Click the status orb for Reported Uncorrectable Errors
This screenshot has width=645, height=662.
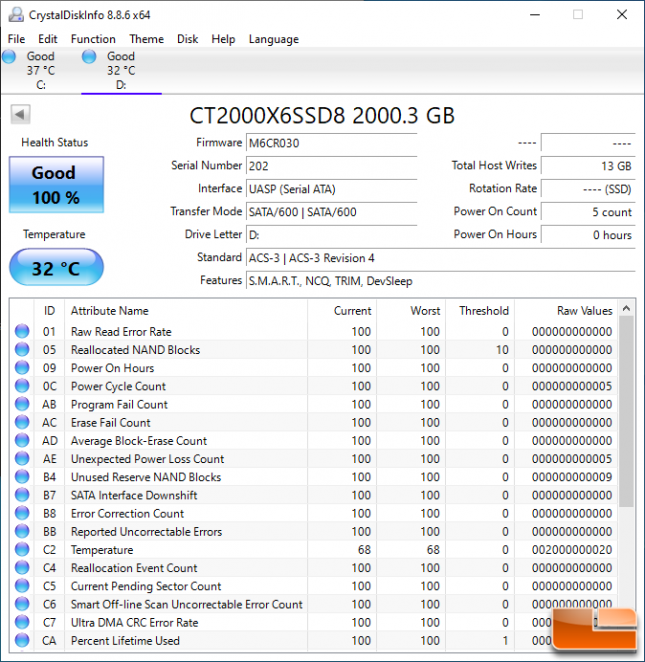tap(22, 531)
